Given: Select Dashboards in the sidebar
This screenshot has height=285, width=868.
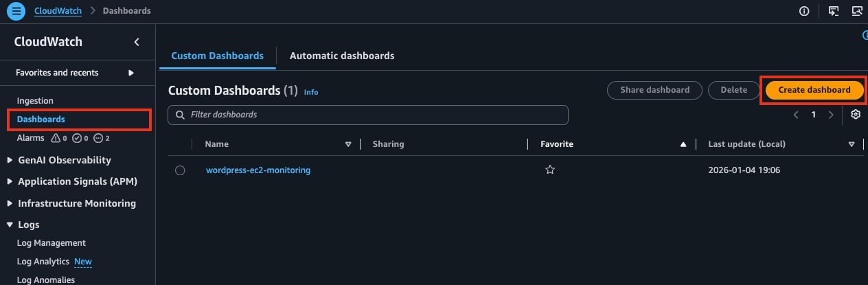Looking at the screenshot, I should (41, 119).
